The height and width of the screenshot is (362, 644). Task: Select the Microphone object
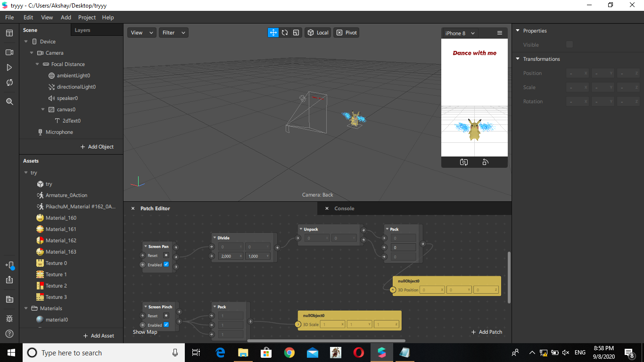tap(59, 132)
